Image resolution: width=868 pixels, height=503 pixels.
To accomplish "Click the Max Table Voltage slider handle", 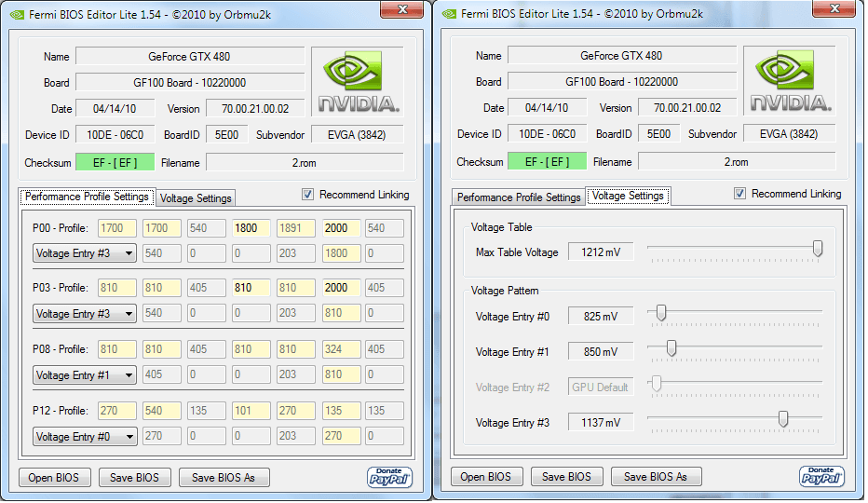I will [x=818, y=249].
